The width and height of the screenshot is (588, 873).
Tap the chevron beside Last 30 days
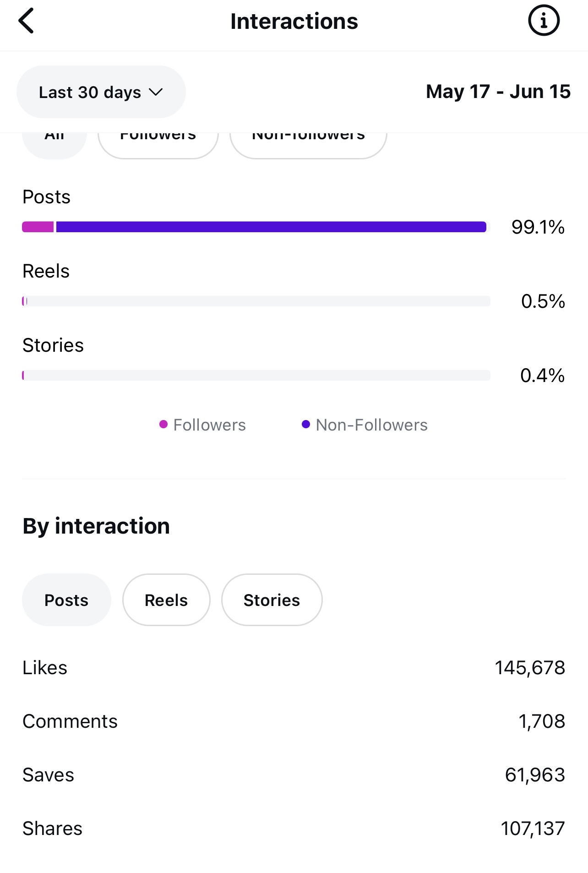point(156,92)
